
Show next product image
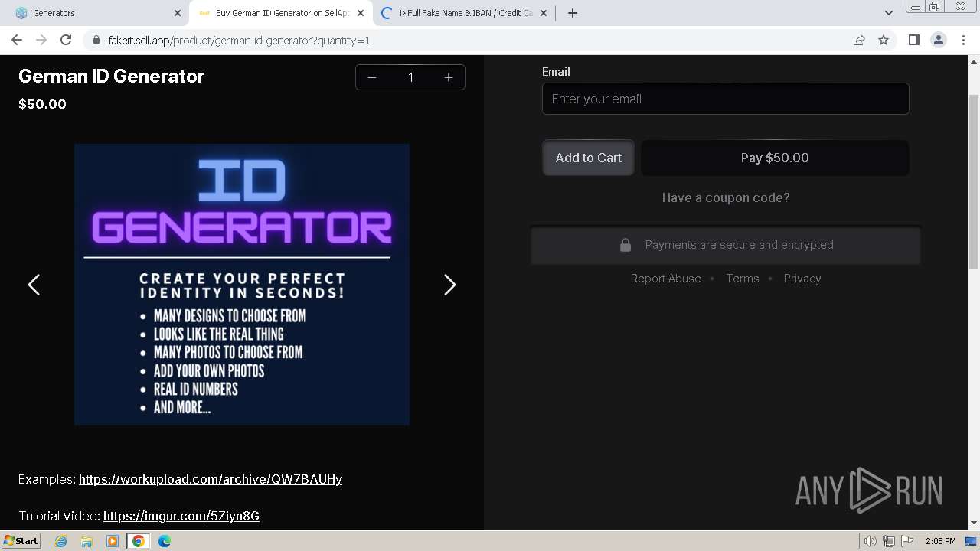[x=450, y=285]
